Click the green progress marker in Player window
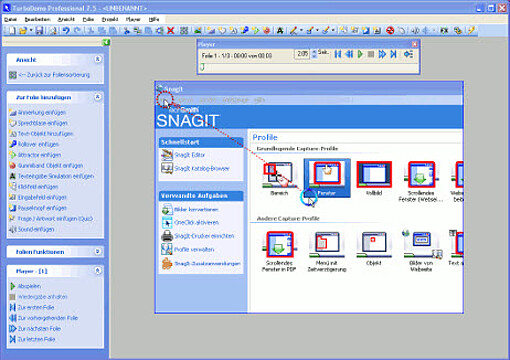 (x=202, y=67)
